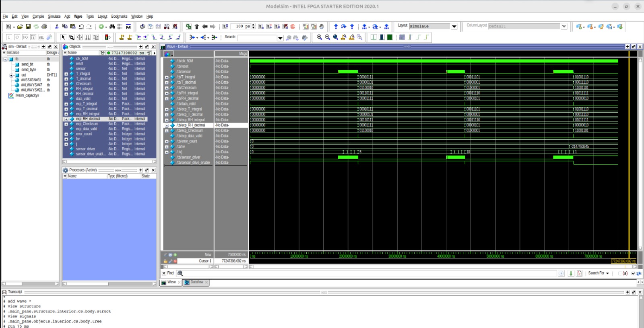
Task: Click inside the run length 100 ps field
Action: (x=241, y=27)
